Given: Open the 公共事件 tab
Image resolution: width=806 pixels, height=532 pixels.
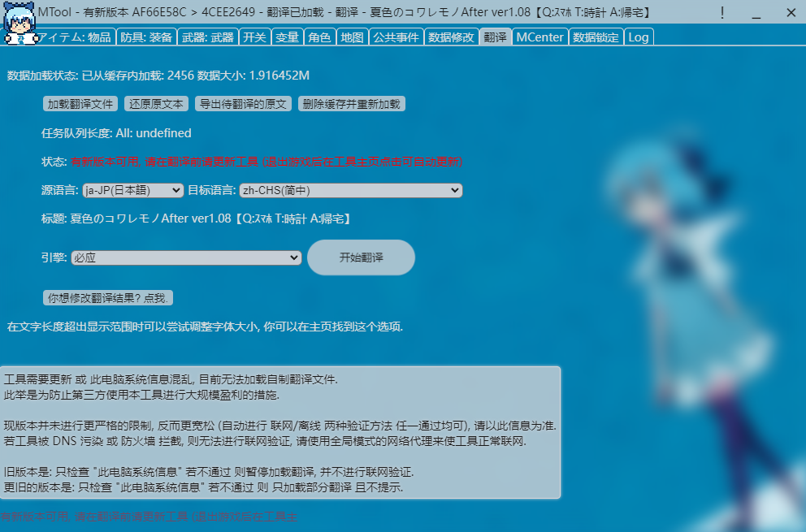Looking at the screenshot, I should [x=396, y=37].
